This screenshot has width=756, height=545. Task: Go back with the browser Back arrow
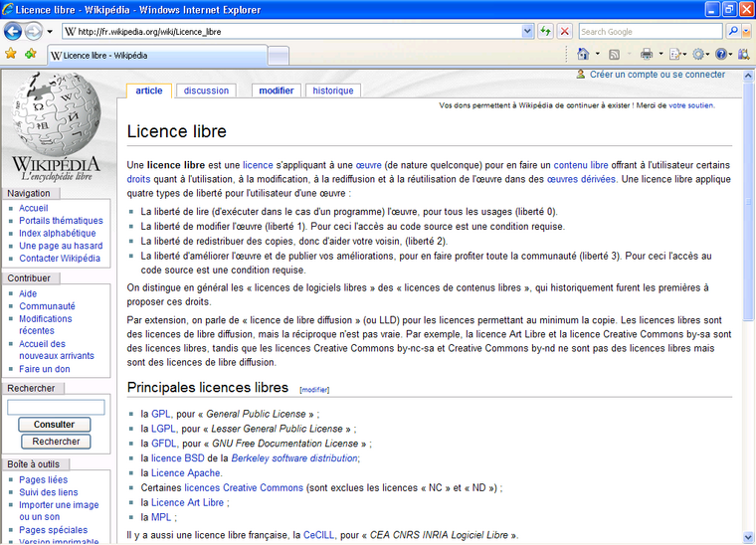(x=13, y=32)
